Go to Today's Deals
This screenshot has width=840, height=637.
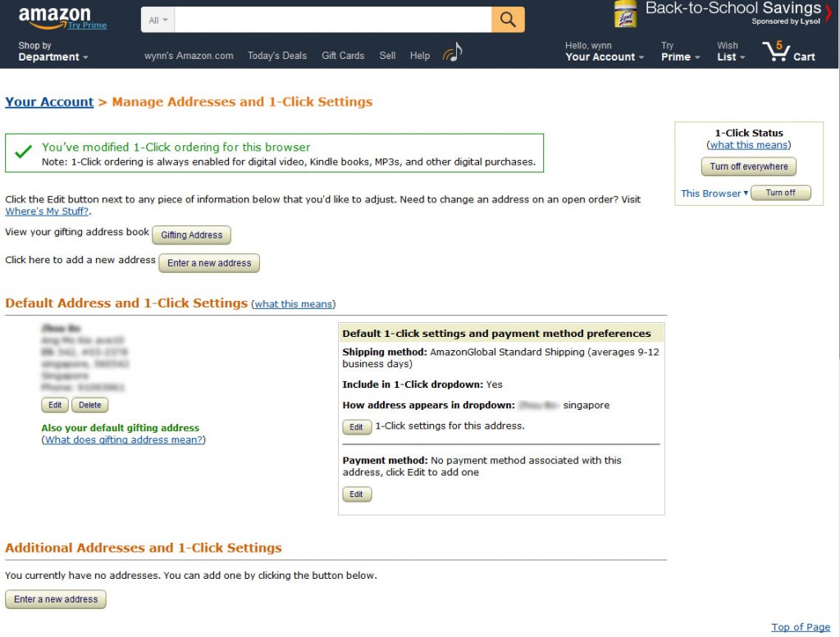[277, 56]
